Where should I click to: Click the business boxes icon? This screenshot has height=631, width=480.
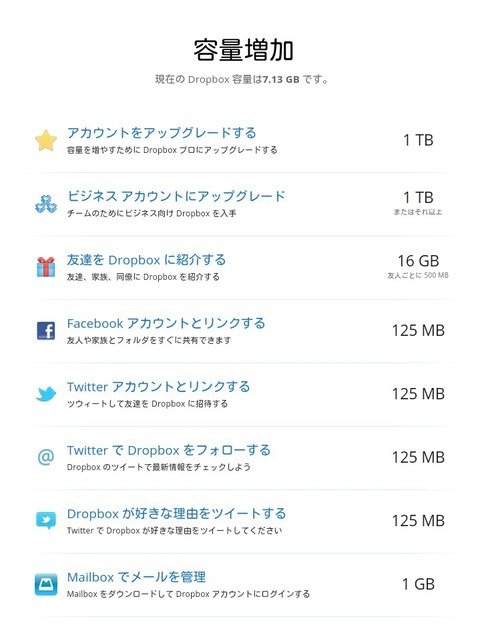pos(46,204)
